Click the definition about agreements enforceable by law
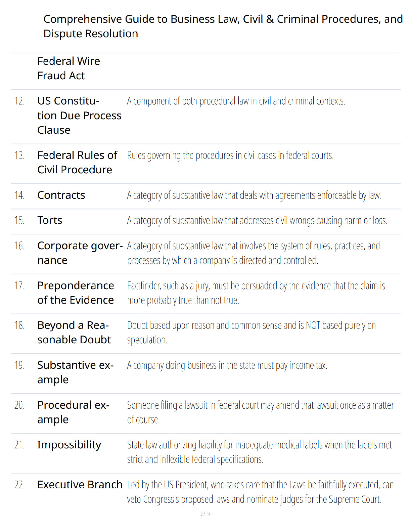Screen dimensions: 411x532 254,195
